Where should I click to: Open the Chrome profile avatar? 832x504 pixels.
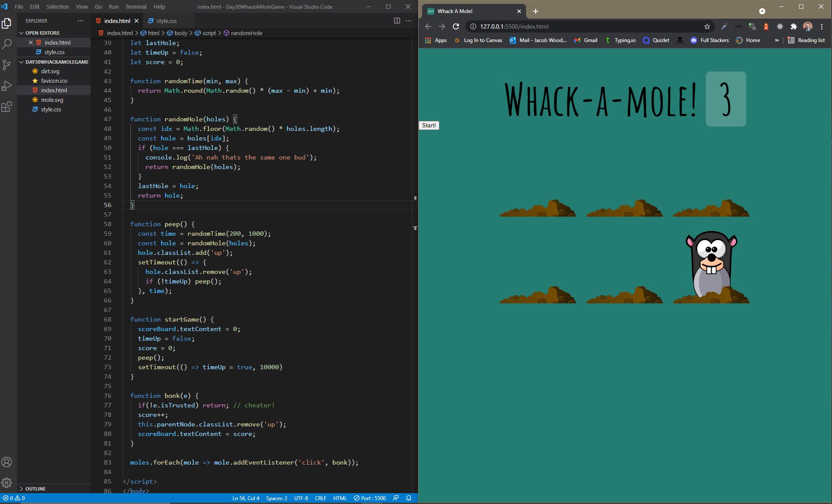click(808, 26)
